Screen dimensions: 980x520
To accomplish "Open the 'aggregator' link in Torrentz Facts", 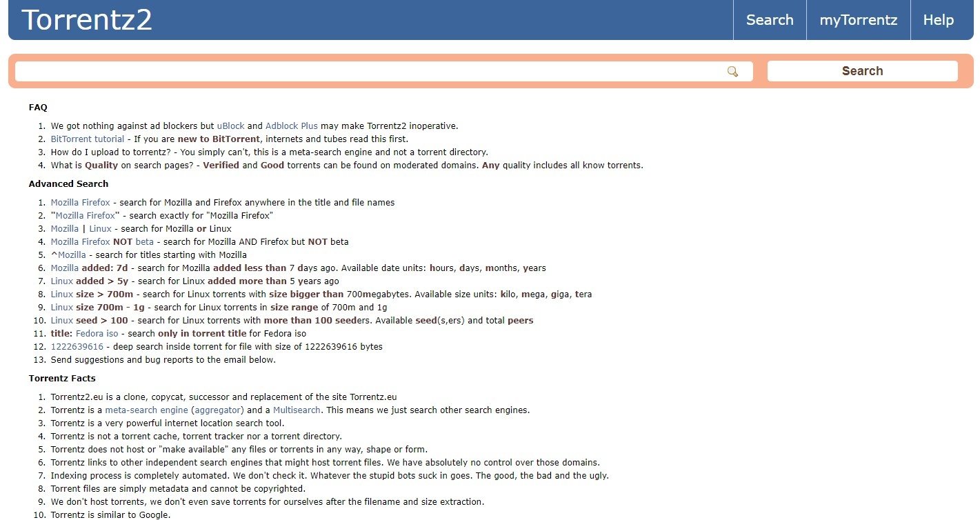I will [x=217, y=410].
